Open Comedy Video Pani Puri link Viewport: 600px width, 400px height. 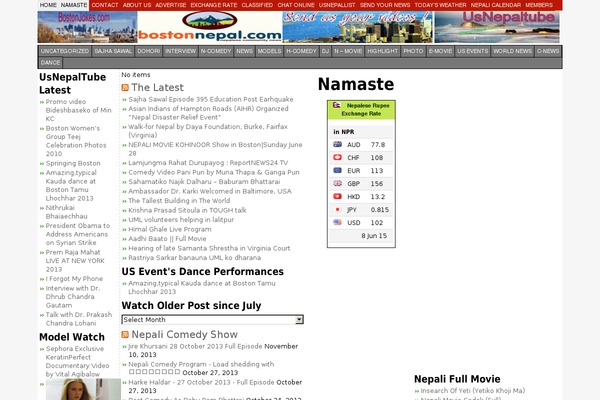(x=214, y=172)
